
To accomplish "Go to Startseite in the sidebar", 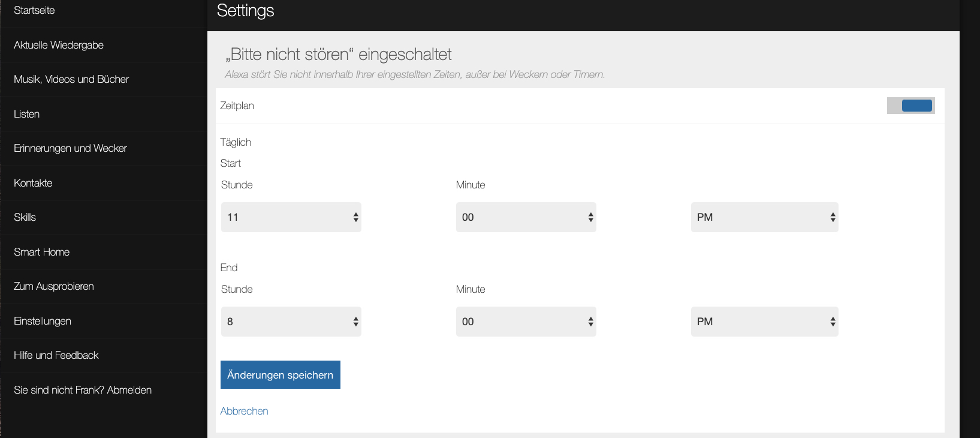I will [34, 11].
